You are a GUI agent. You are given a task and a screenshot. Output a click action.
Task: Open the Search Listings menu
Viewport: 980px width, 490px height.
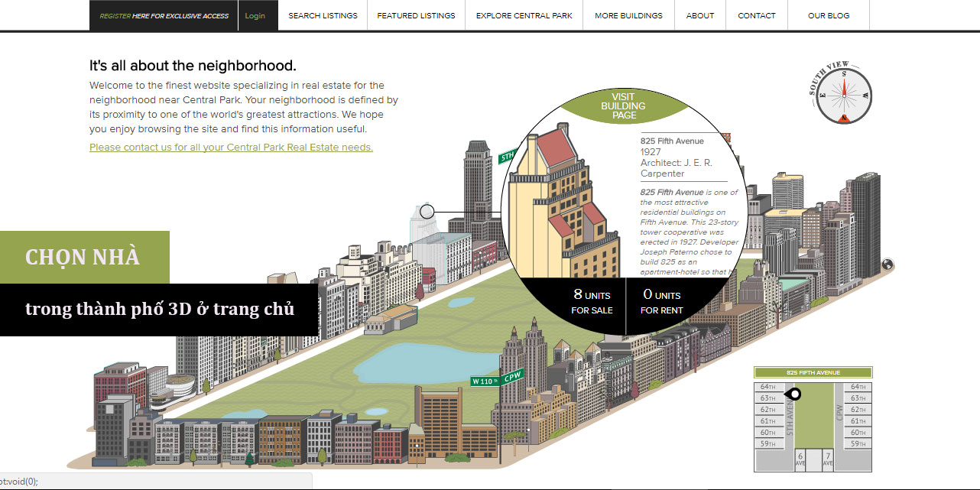[x=323, y=15]
